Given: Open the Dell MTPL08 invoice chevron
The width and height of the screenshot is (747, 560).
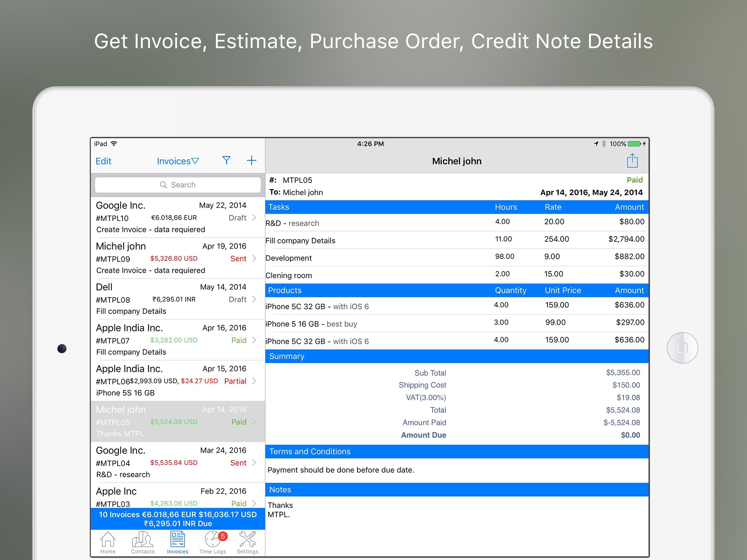Looking at the screenshot, I should click(x=254, y=299).
